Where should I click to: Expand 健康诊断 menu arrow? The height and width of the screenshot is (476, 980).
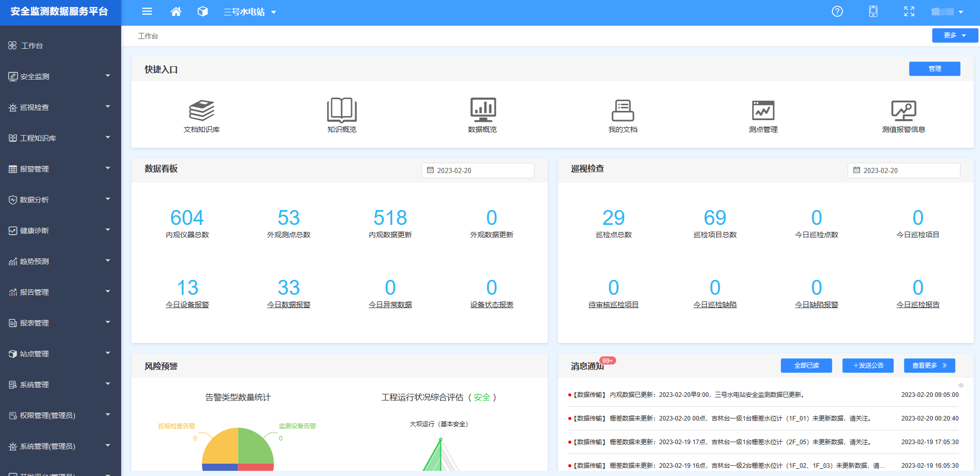coord(108,230)
